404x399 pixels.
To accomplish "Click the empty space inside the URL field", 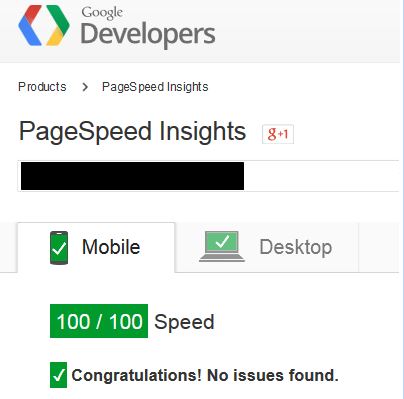I will point(320,176).
